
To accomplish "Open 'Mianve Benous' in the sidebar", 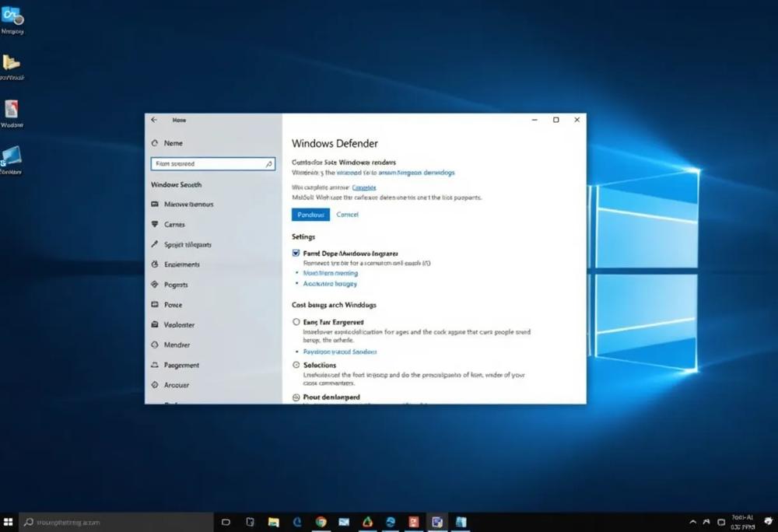I will tap(182, 205).
